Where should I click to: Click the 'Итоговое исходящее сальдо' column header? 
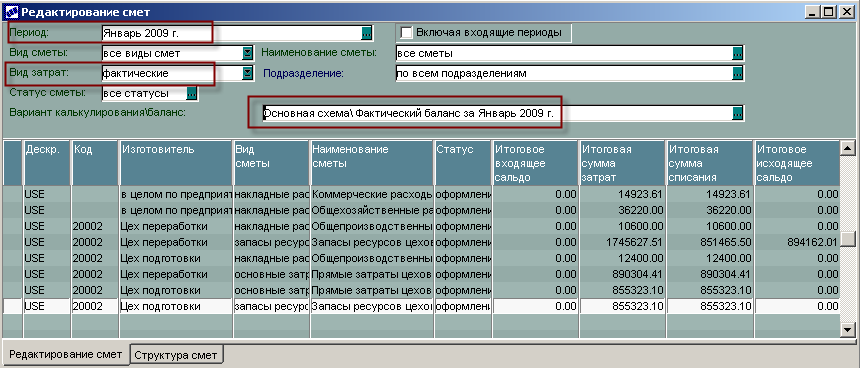(x=797, y=163)
